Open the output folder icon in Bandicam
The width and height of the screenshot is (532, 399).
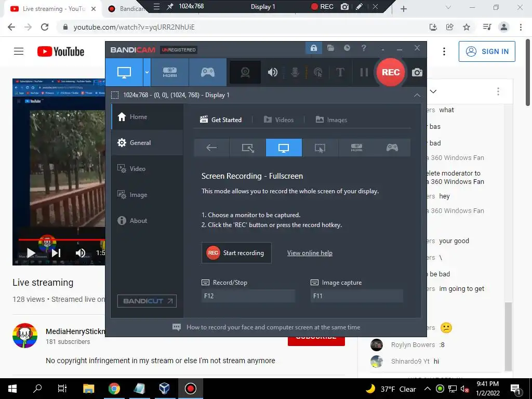coord(330,48)
